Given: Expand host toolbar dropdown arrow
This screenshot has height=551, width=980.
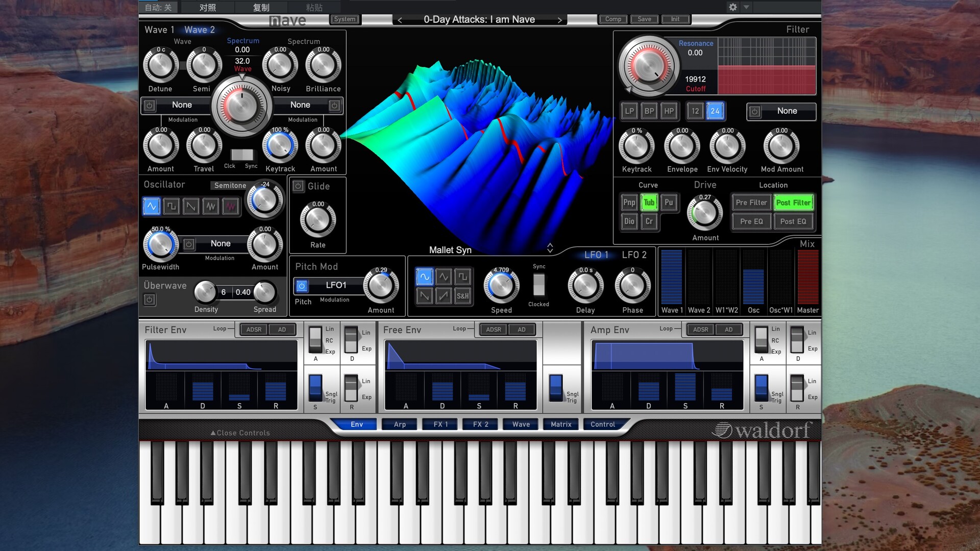Looking at the screenshot, I should (746, 7).
